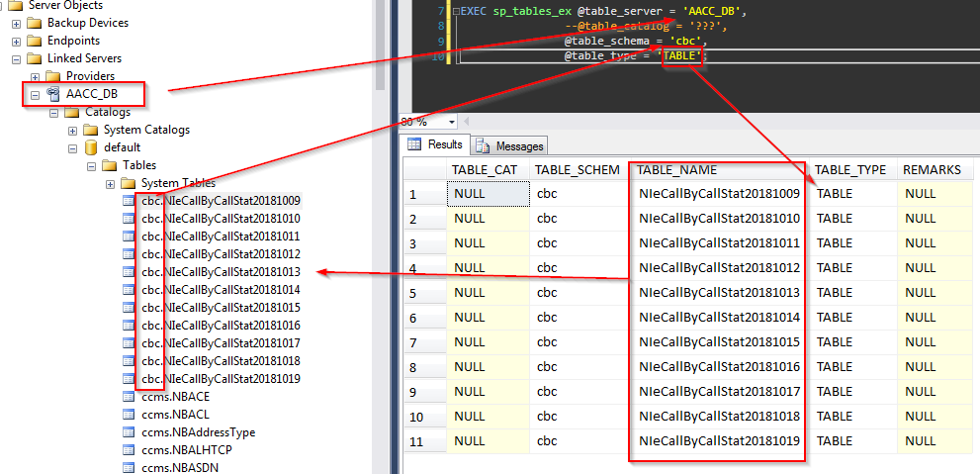Click table icon for cbc.NIeCallByCallStat20181014
980x474 pixels.
[x=129, y=290]
